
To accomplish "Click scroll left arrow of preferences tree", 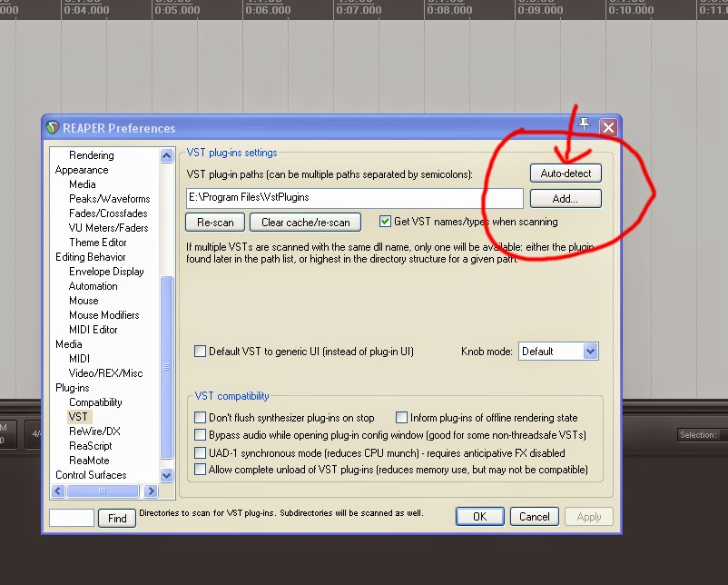I will coord(58,491).
